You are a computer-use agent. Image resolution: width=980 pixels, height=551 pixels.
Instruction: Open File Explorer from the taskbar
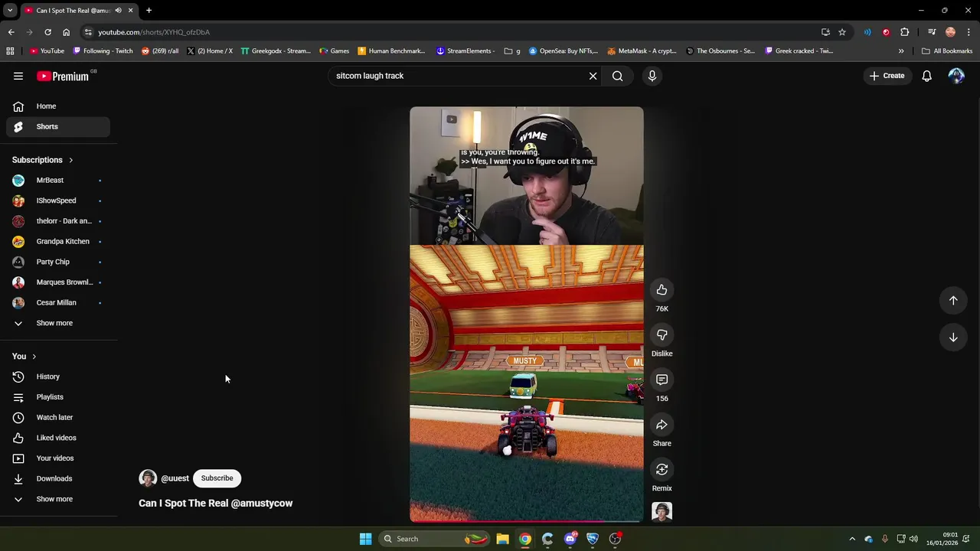(502, 539)
